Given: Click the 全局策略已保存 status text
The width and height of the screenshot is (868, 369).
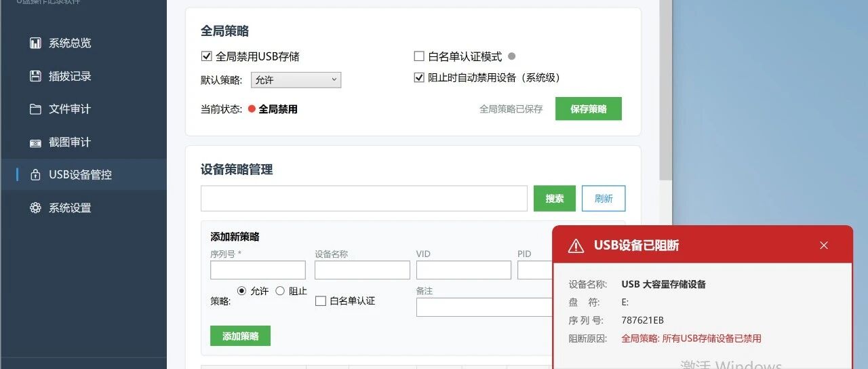Looking at the screenshot, I should click(511, 109).
